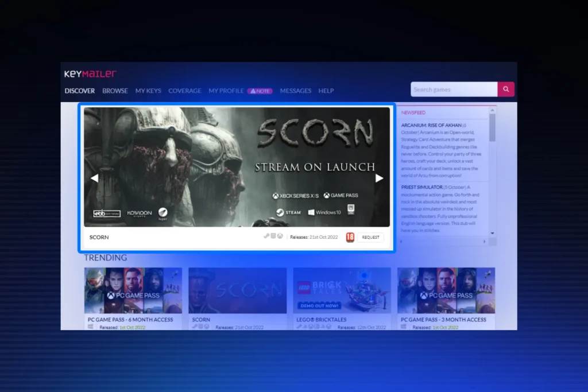
Task: Open Arcanium: Rise of Akhan news item
Action: click(x=431, y=125)
